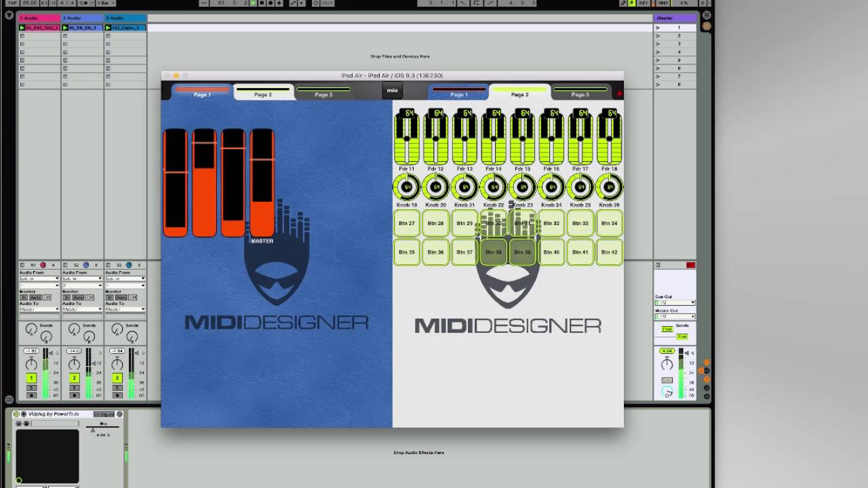Click the Master preview volume headphone knob
The width and height of the screenshot is (868, 488).
667,392
